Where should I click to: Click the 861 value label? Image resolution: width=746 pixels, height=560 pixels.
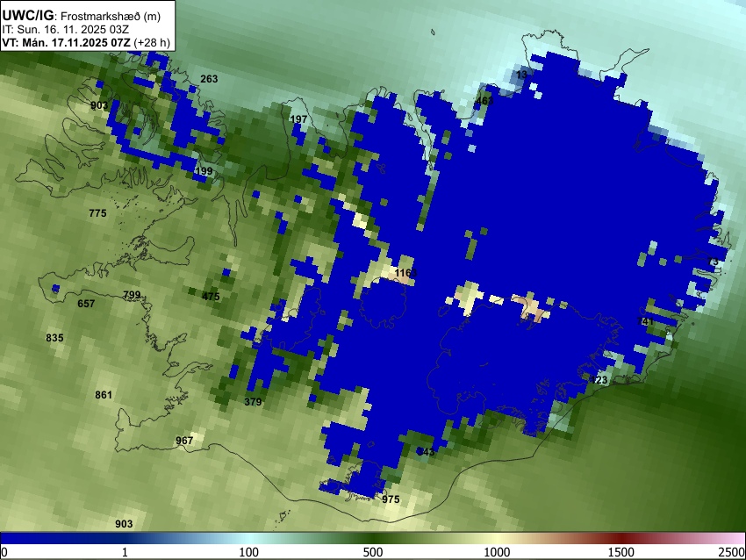click(x=104, y=394)
